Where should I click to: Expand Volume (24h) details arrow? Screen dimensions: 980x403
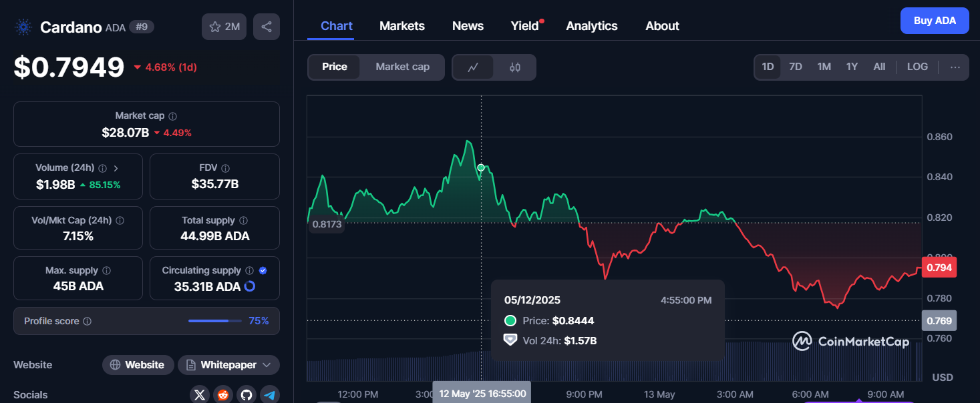[x=116, y=168]
